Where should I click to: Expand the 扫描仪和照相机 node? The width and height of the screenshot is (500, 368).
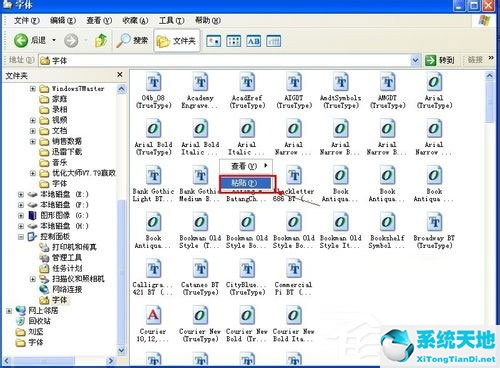pyautogui.click(x=33, y=279)
